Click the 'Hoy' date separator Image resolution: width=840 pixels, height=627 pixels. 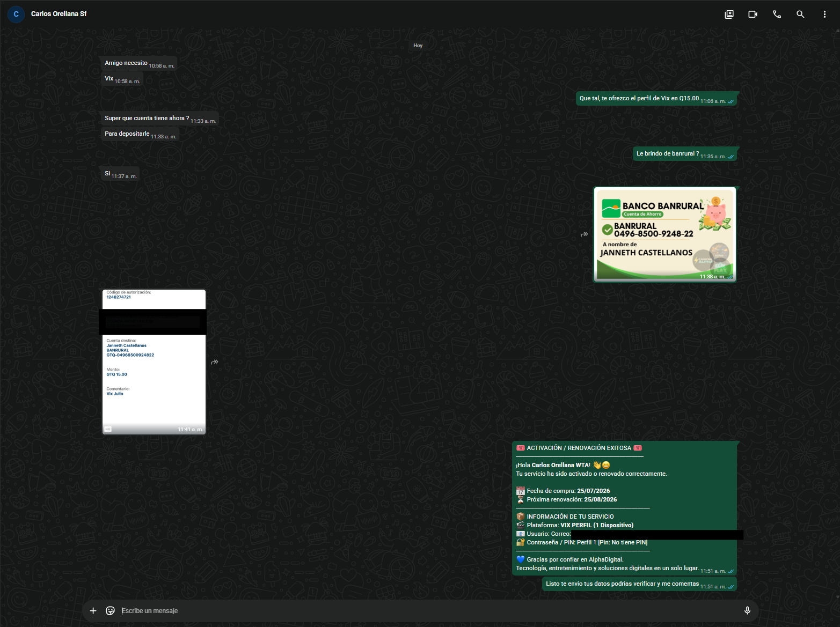coord(418,46)
